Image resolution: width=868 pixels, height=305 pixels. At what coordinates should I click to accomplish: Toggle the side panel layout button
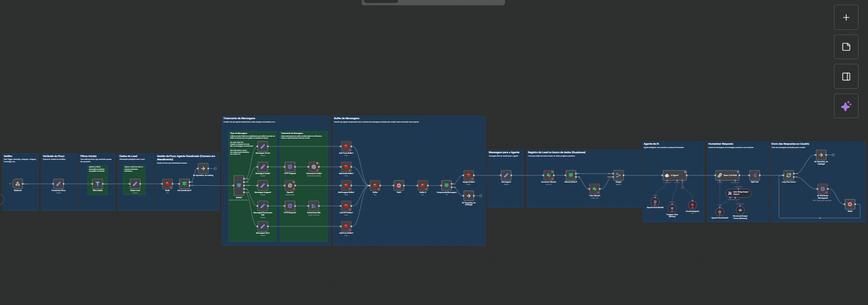(846, 77)
